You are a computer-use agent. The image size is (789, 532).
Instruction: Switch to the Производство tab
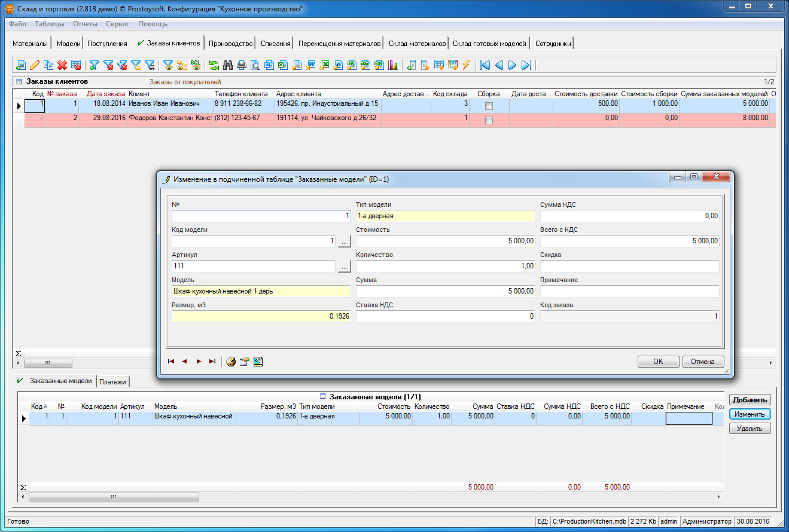point(231,44)
